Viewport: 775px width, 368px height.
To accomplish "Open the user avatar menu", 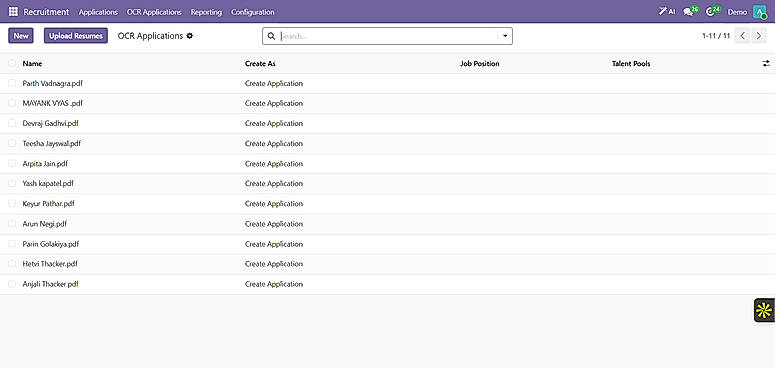I will [x=760, y=12].
